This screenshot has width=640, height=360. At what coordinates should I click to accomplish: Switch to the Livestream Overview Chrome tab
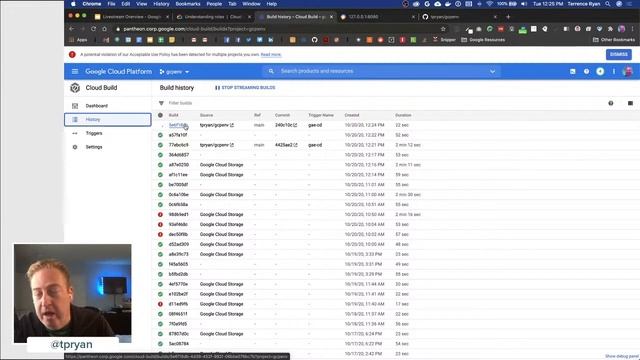click(131, 17)
